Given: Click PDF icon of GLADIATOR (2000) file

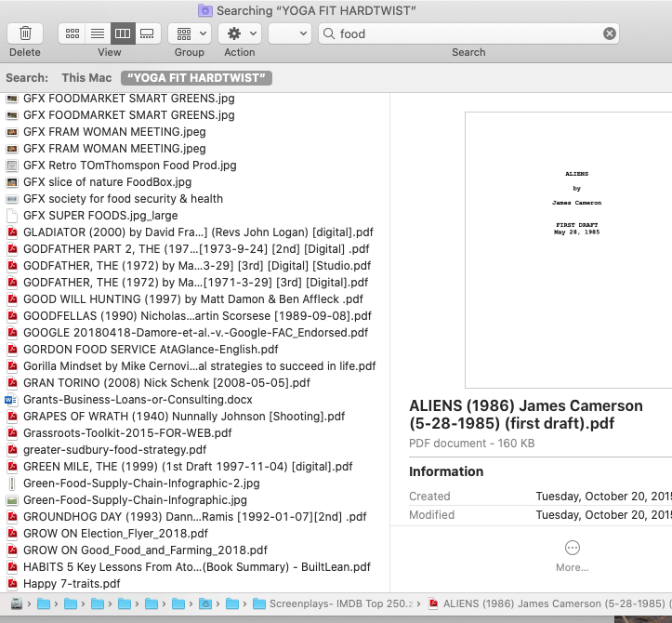Looking at the screenshot, I should pyautogui.click(x=12, y=232).
